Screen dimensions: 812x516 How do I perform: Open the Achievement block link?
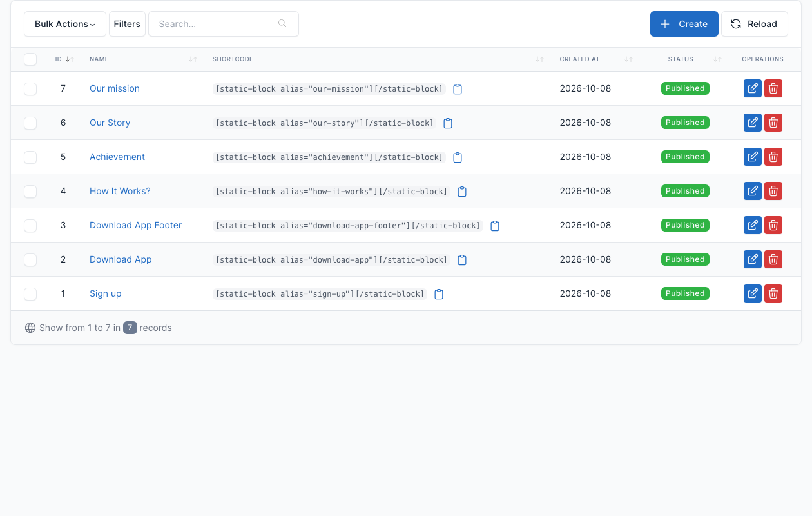click(x=117, y=157)
